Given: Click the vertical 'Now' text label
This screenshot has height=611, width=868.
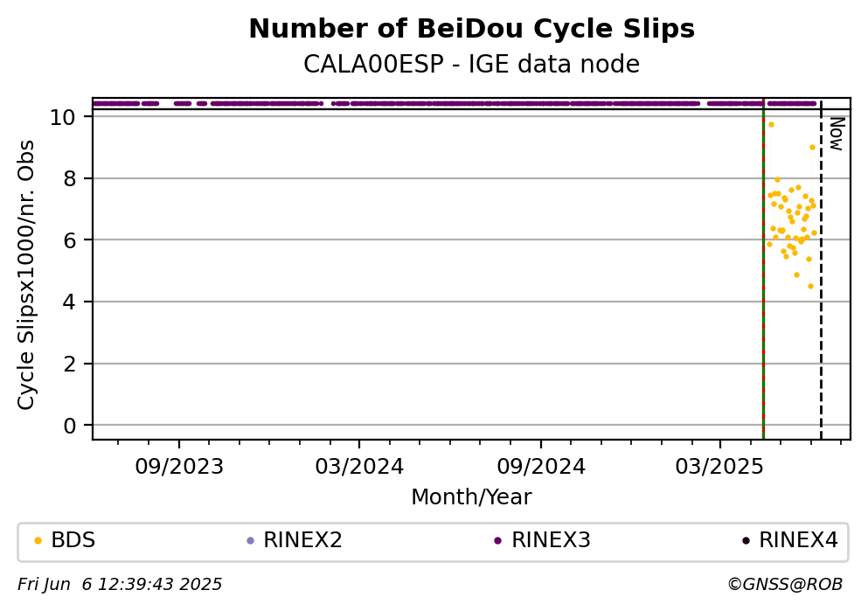Looking at the screenshot, I should click(x=837, y=134).
